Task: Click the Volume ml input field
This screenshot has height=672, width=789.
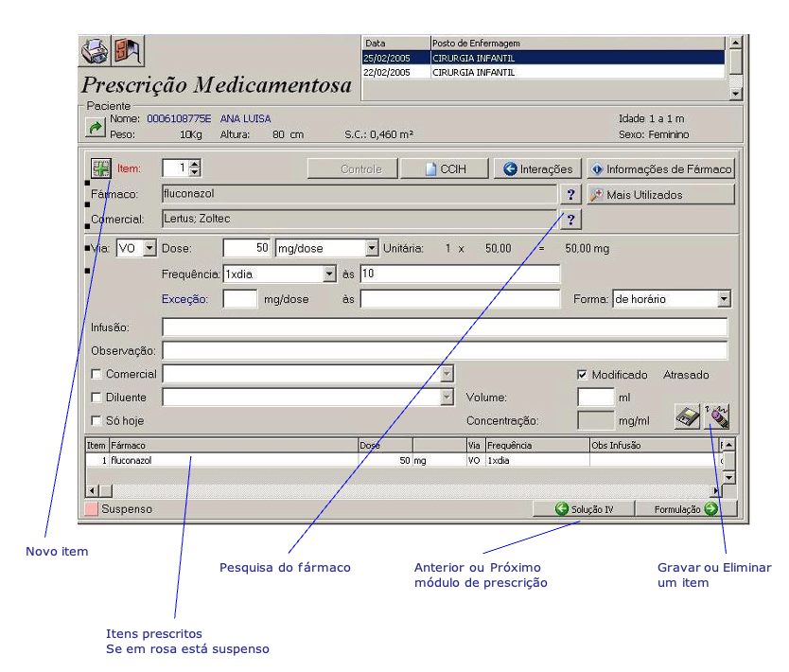Action: (596, 398)
